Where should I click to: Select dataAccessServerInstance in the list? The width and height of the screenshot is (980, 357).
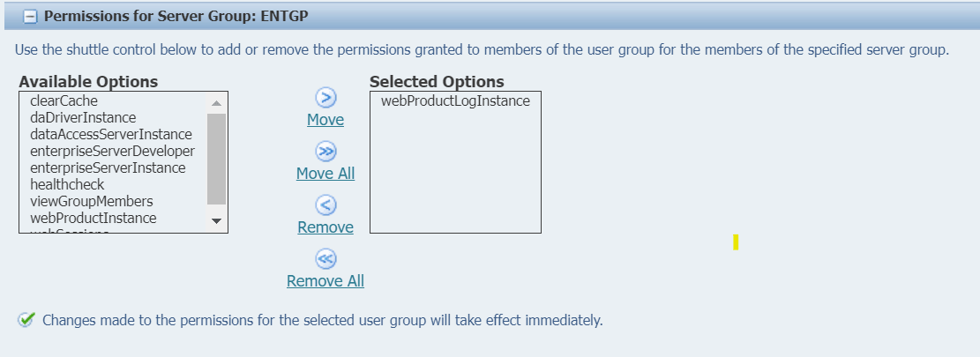110,135
